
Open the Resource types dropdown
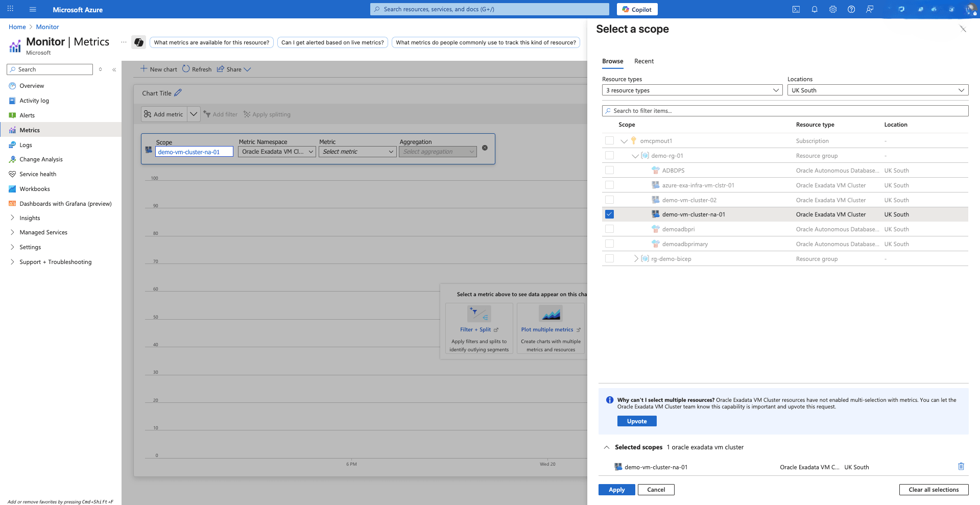692,90
